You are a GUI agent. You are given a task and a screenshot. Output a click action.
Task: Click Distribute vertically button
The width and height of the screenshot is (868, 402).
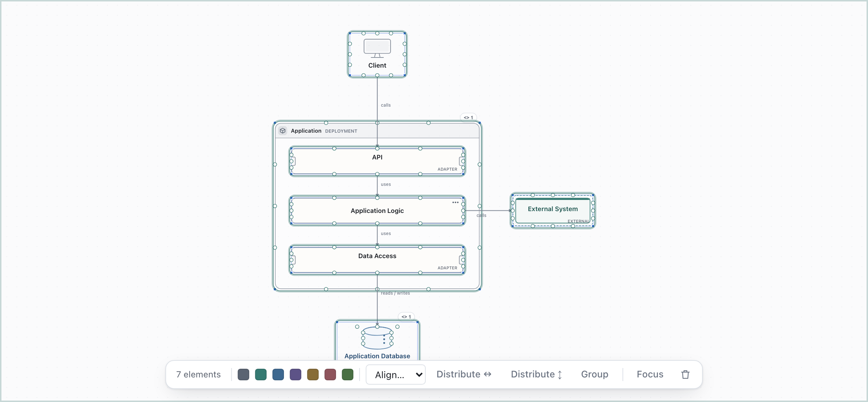point(536,375)
